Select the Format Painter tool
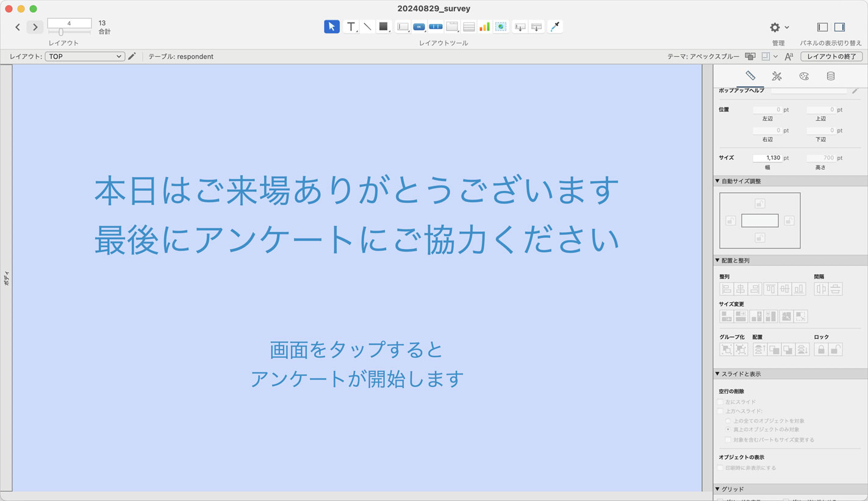 tap(555, 27)
